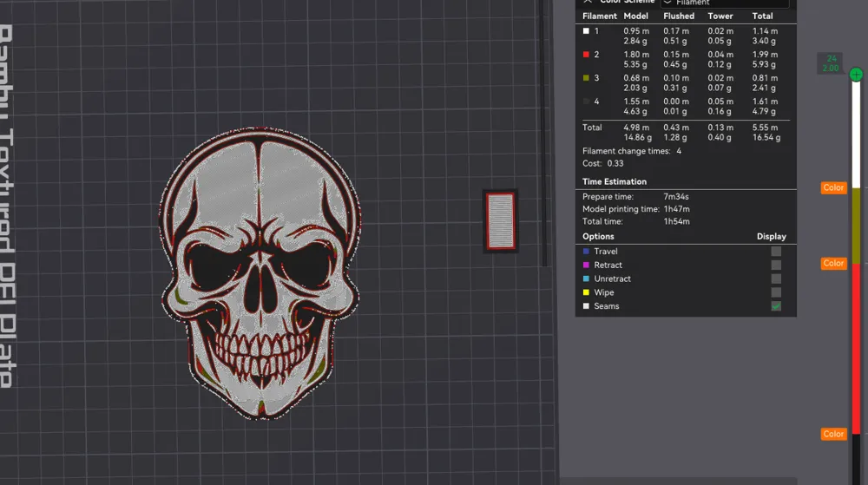Click filament 1 total value '1.14 m'
Image resolution: width=868 pixels, height=485 pixels.
(765, 31)
